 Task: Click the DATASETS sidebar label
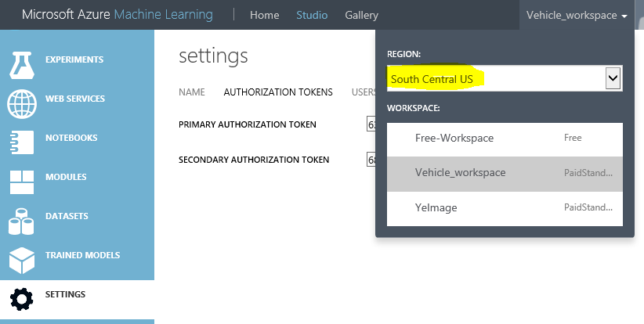point(67,216)
